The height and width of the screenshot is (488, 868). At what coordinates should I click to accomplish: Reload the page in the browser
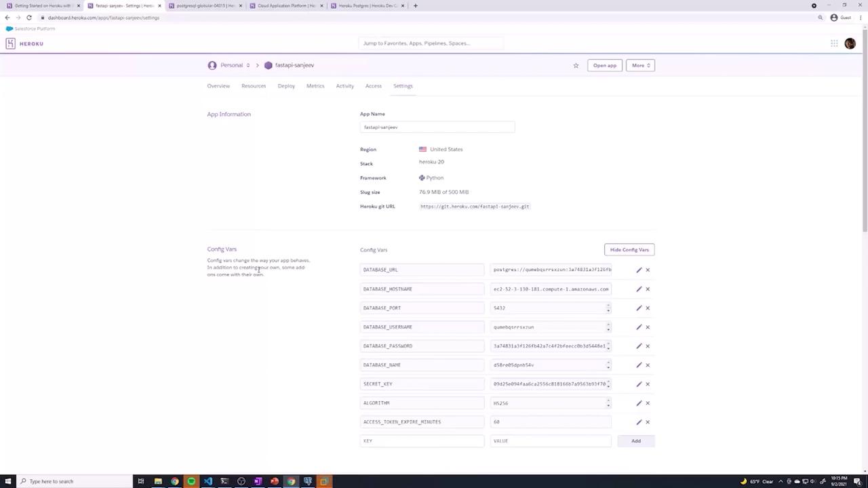pos(29,18)
